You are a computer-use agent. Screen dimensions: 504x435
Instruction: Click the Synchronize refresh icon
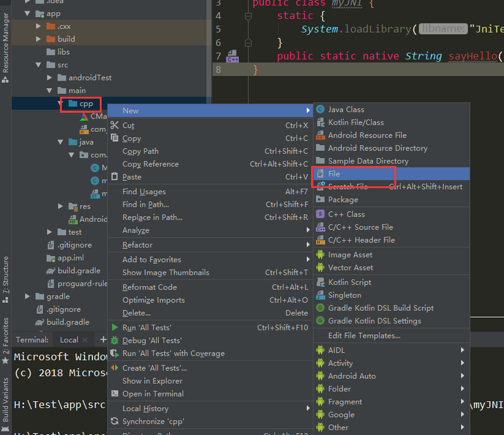pos(115,421)
